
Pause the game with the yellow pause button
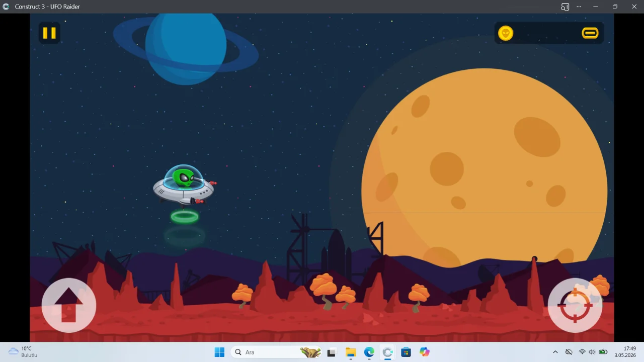point(49,33)
